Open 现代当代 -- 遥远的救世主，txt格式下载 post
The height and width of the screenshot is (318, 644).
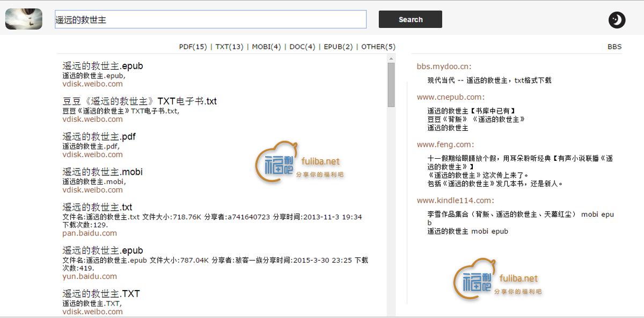[x=489, y=80]
